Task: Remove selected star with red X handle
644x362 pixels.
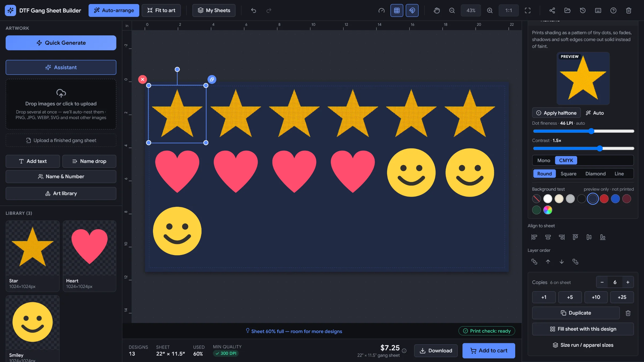Action: pos(142,79)
